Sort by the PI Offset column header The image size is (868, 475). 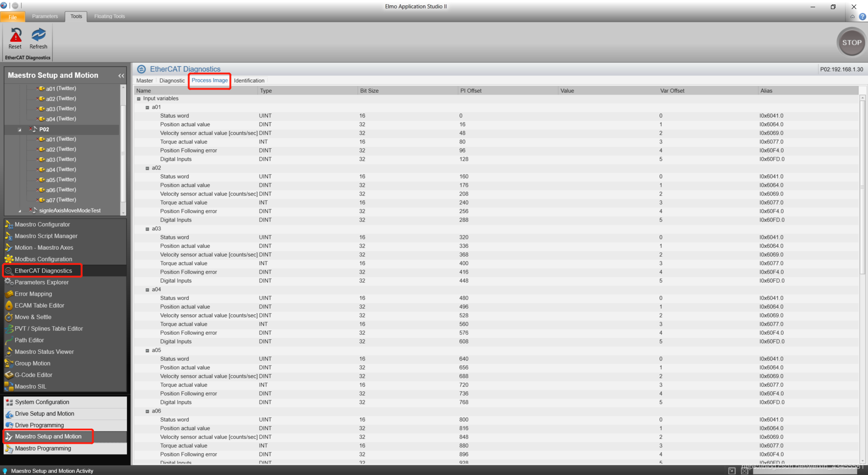[x=508, y=91]
